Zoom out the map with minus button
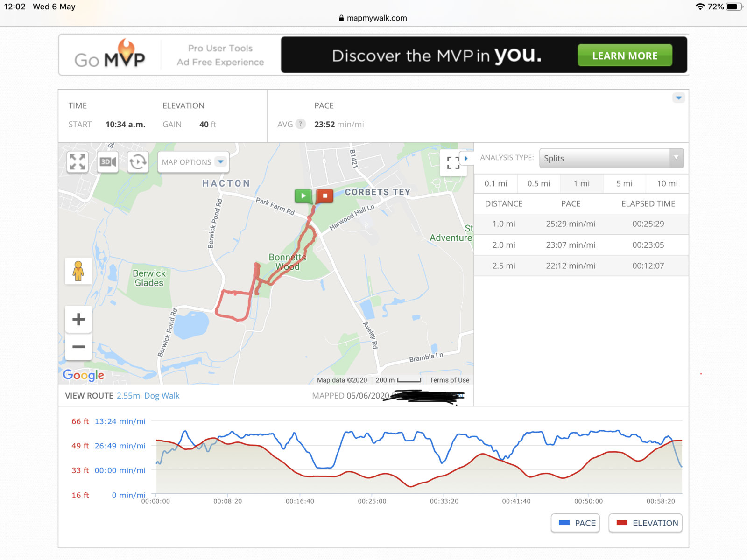The width and height of the screenshot is (747, 560). pos(78,347)
